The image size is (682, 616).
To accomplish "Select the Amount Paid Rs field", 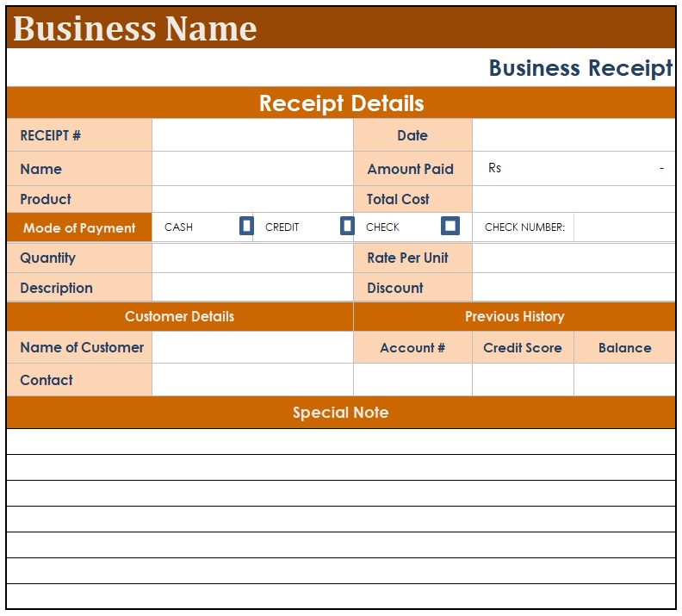I will pos(573,169).
